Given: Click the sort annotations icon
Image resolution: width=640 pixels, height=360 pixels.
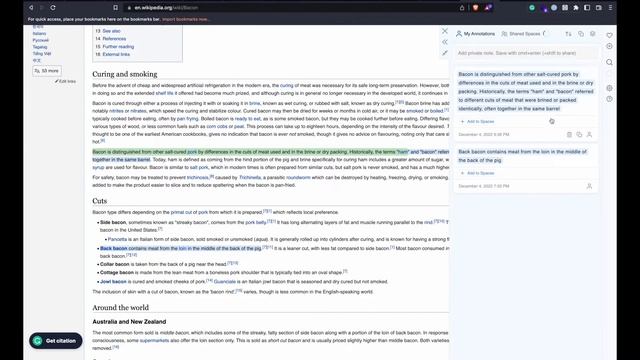Looking at the screenshot, I should (568, 34).
